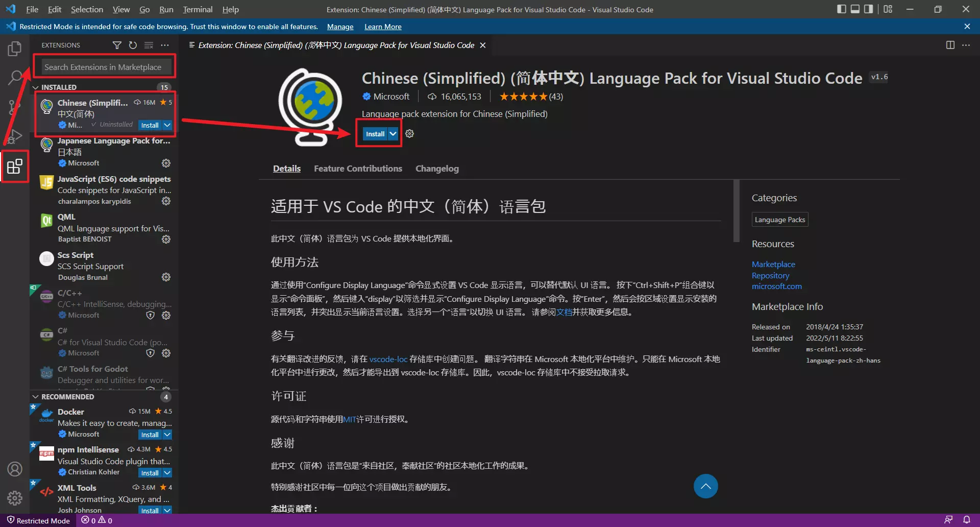Open the Extensions view icon
Viewport: 980px width, 527px height.
point(15,166)
